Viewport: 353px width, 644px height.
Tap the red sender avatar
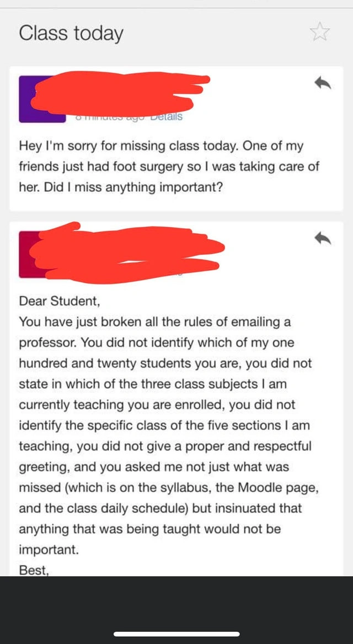(26, 255)
